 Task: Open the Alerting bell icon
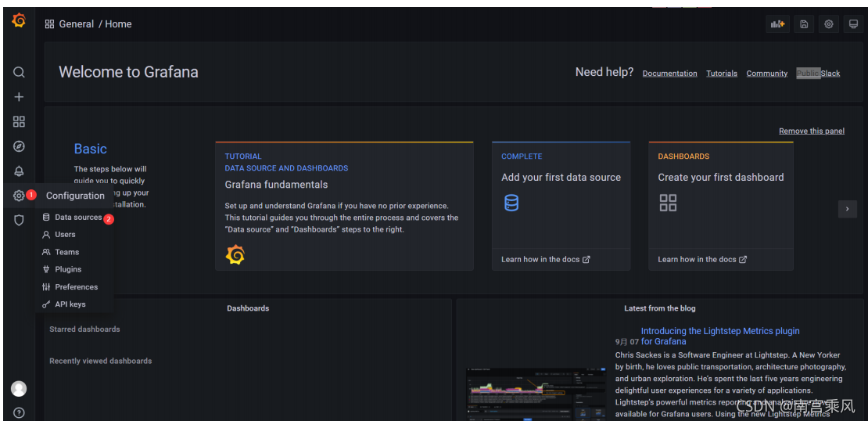(19, 171)
